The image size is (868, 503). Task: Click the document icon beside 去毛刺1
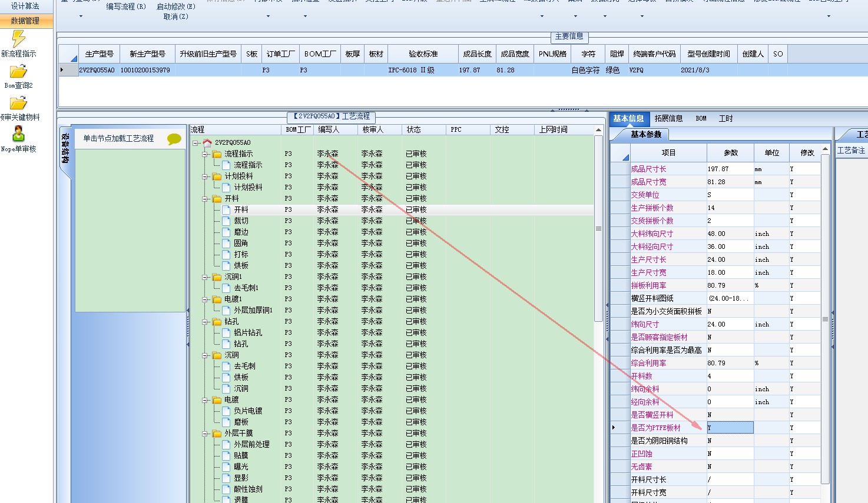tap(226, 288)
